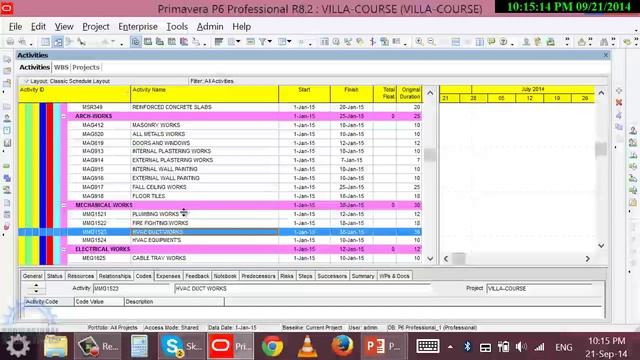Open the Predecessors details tab
The height and width of the screenshot is (360, 640).
tap(258, 276)
